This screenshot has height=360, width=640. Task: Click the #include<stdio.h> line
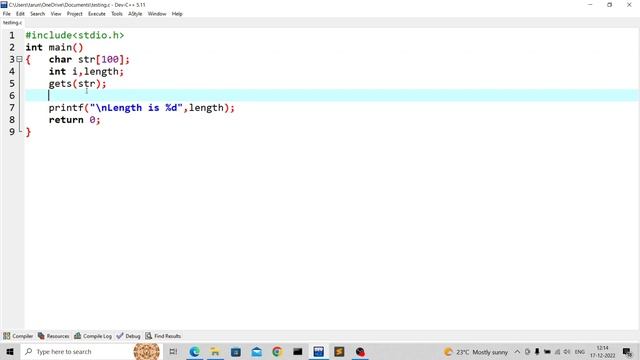point(75,36)
